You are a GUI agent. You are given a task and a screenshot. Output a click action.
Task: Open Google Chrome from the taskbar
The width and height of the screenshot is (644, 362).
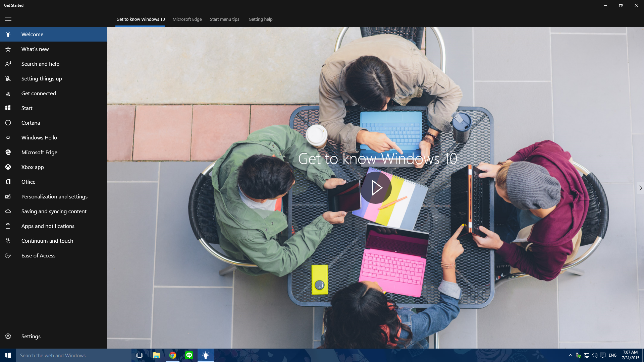(x=172, y=355)
